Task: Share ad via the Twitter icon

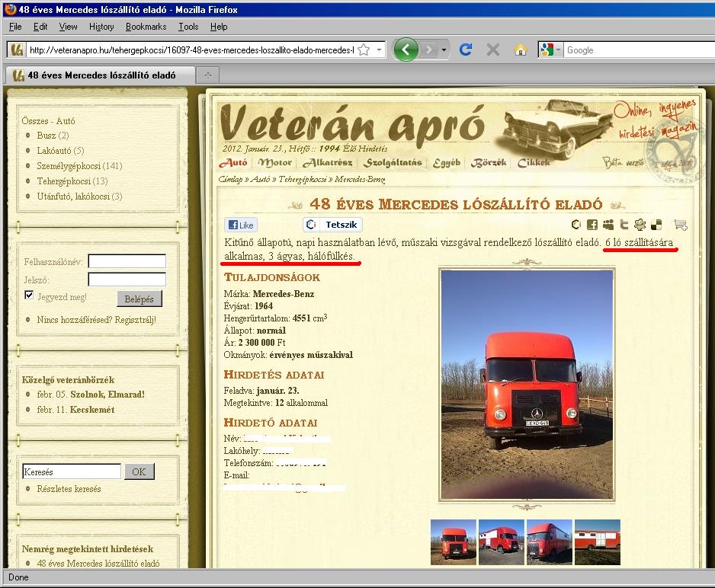Action: click(624, 225)
